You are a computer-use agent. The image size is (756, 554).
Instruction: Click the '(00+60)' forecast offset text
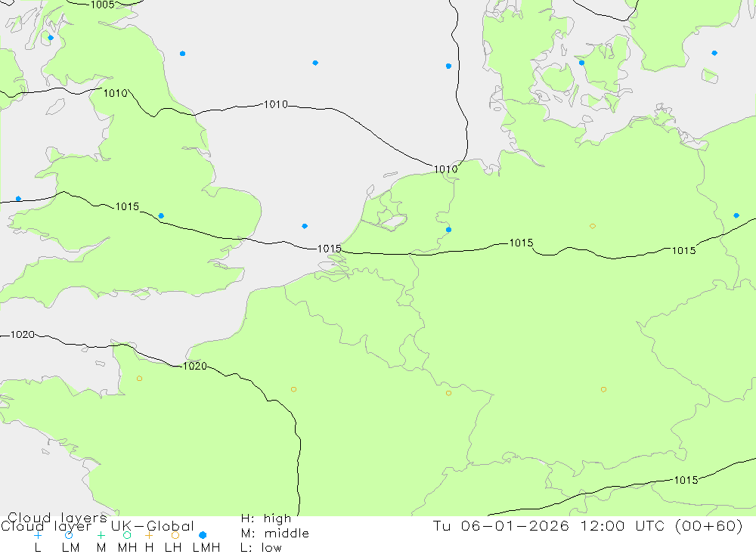[709, 526]
